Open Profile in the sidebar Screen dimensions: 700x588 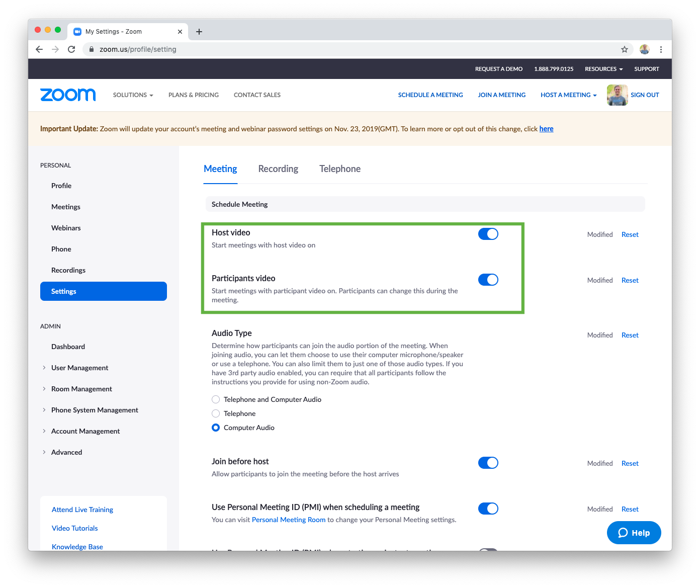coord(61,186)
